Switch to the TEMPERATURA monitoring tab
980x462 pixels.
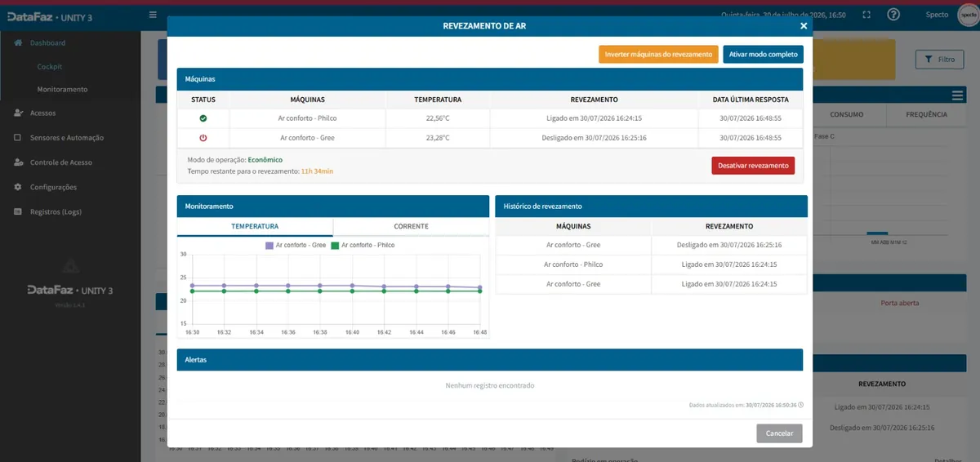[255, 226]
